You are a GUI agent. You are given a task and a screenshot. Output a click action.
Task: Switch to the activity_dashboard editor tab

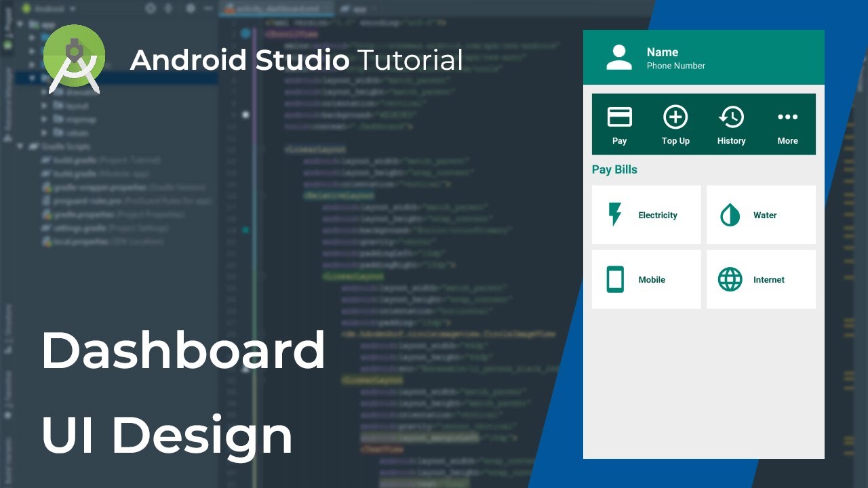(x=276, y=9)
